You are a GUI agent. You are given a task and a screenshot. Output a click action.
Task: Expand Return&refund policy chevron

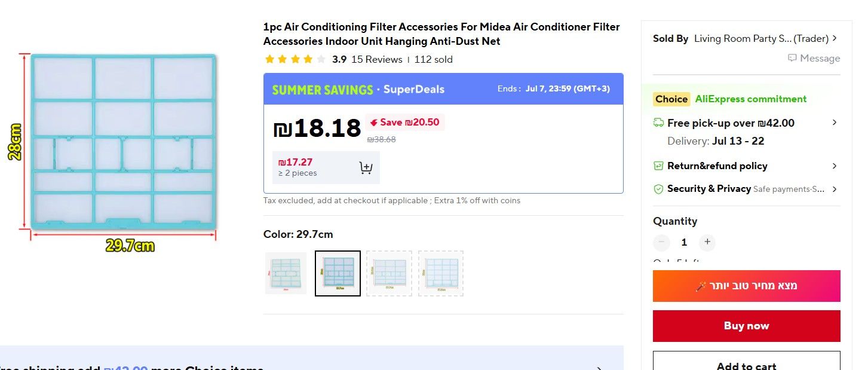tap(835, 166)
